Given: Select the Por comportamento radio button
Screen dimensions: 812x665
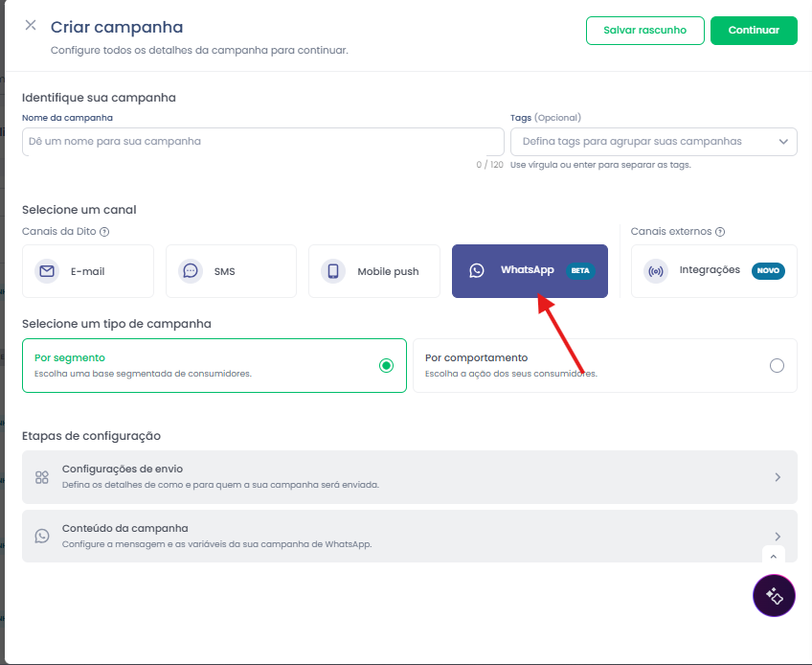Looking at the screenshot, I should tap(777, 365).
